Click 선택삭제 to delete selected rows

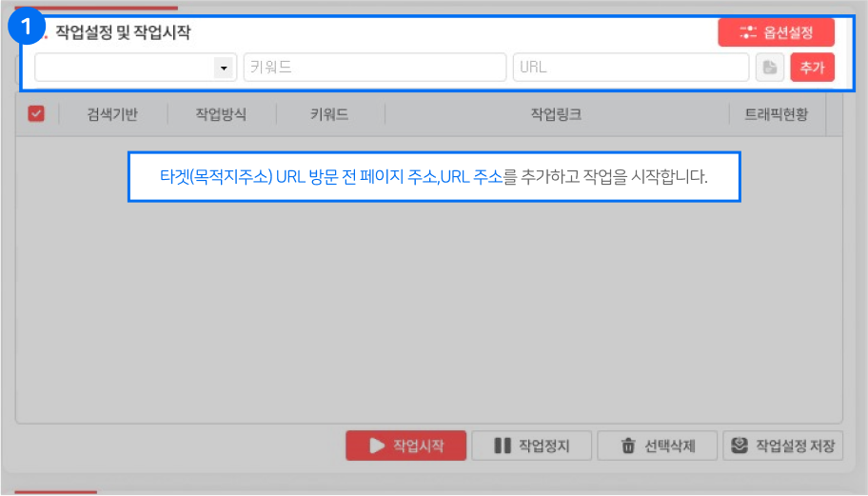(x=658, y=446)
